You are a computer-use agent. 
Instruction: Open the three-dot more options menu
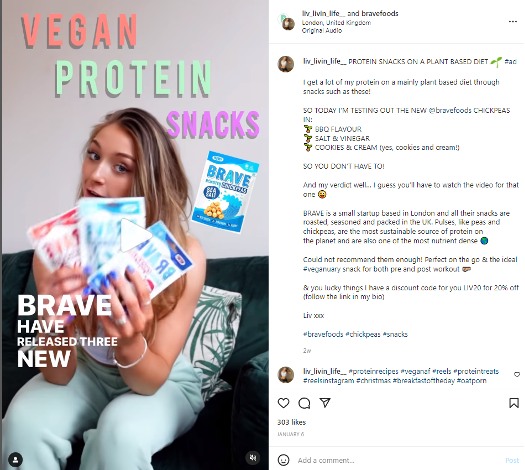(513, 21)
